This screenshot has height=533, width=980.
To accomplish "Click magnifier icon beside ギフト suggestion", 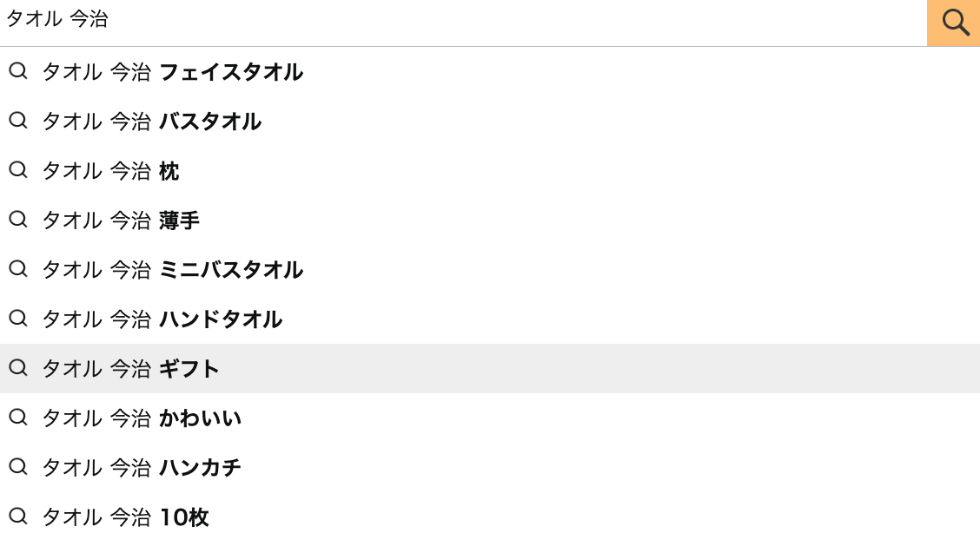I will (x=18, y=368).
